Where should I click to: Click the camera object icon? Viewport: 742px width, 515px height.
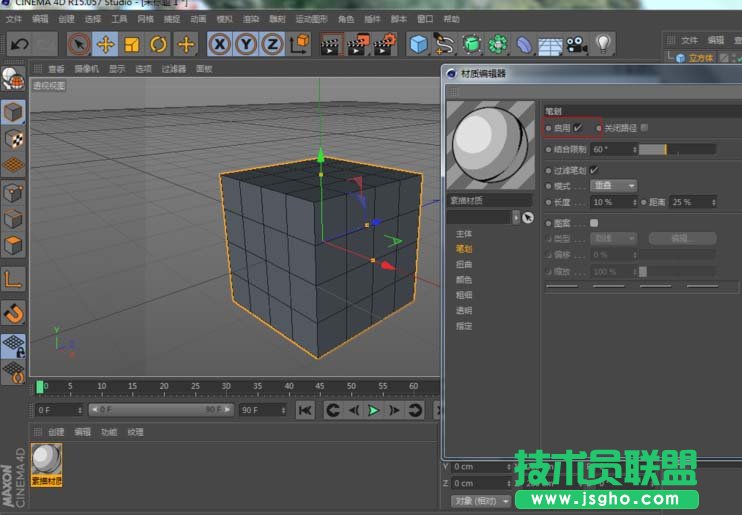coord(576,44)
